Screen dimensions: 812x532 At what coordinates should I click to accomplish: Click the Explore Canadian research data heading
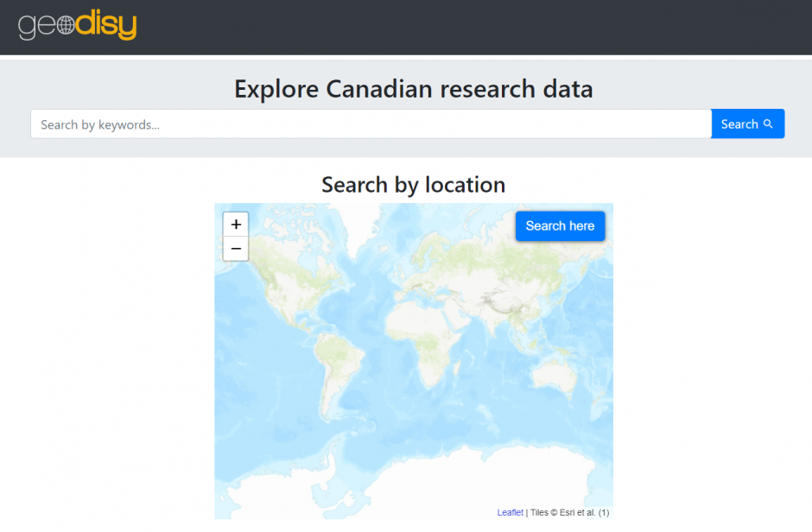413,89
